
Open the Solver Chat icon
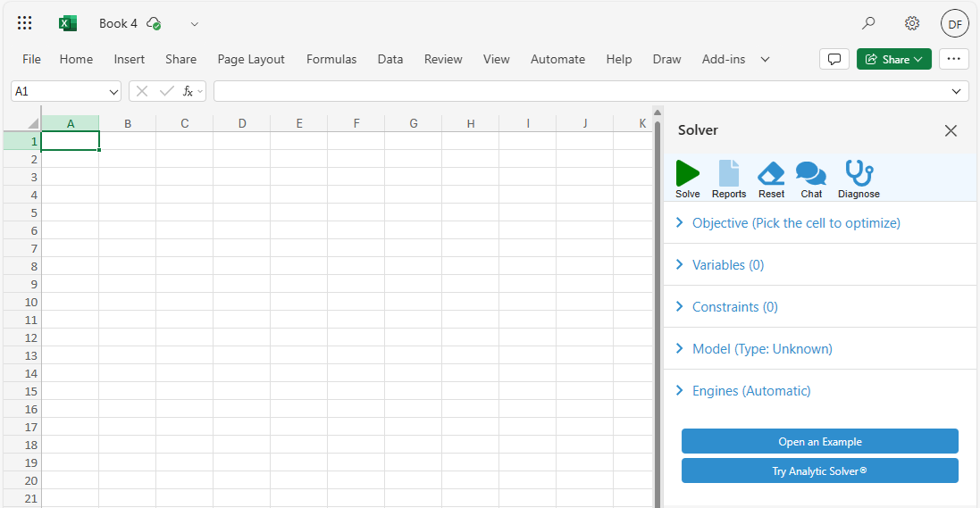[811, 174]
